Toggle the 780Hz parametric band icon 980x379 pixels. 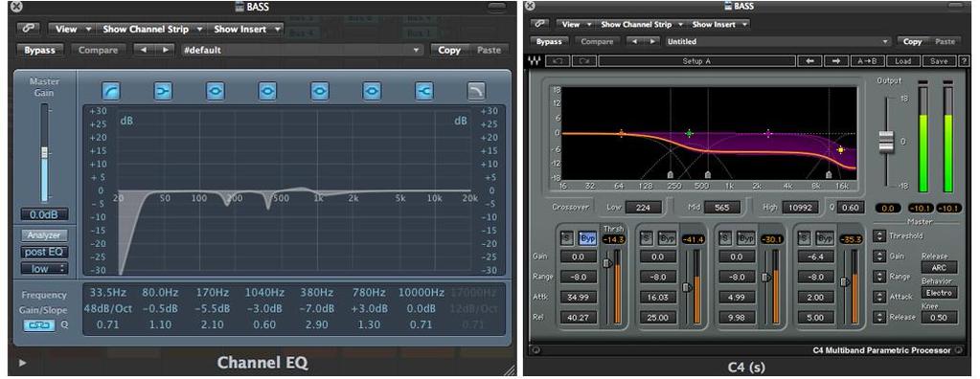tap(372, 92)
